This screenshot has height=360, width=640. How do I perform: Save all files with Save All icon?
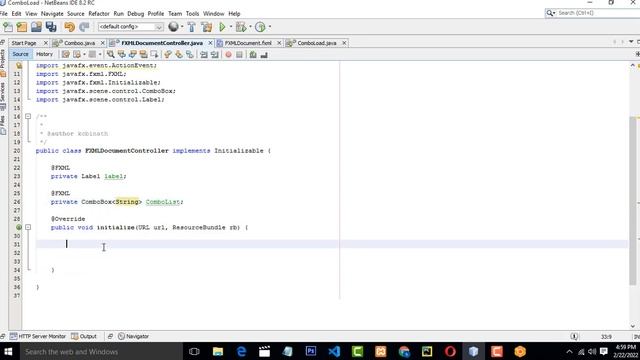(51, 27)
